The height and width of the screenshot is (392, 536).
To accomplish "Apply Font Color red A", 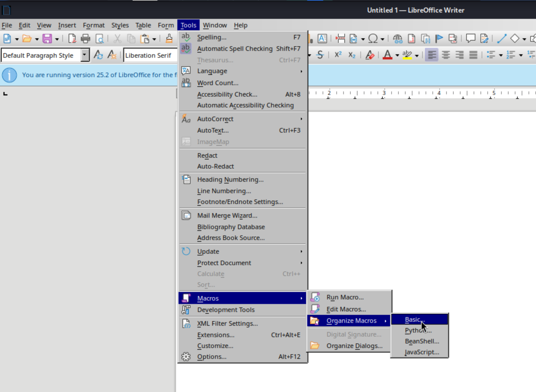I will (388, 55).
